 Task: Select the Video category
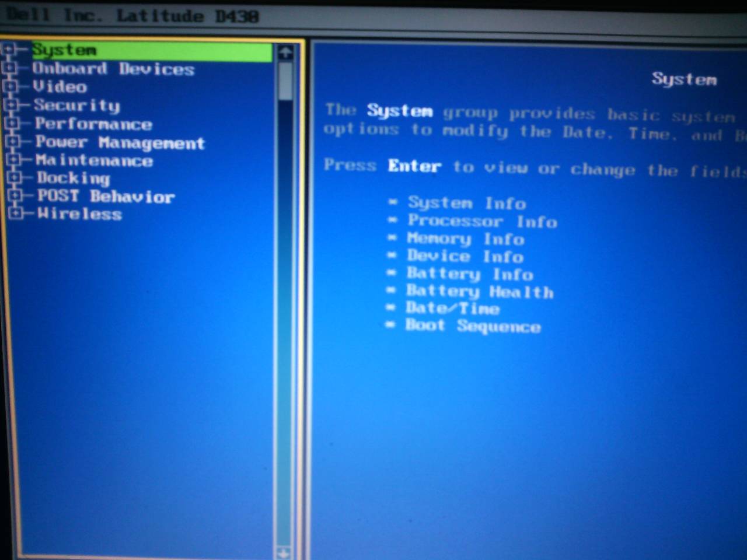[x=60, y=87]
